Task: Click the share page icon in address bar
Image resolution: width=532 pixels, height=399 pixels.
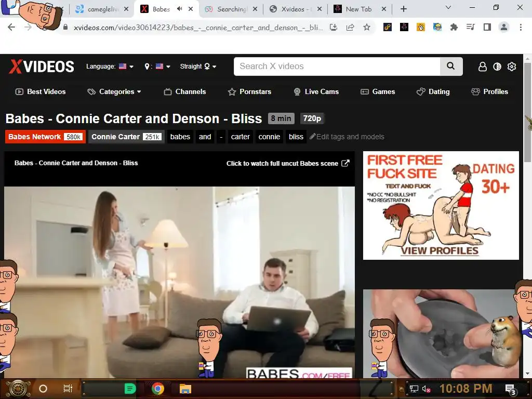Action: (x=350, y=28)
